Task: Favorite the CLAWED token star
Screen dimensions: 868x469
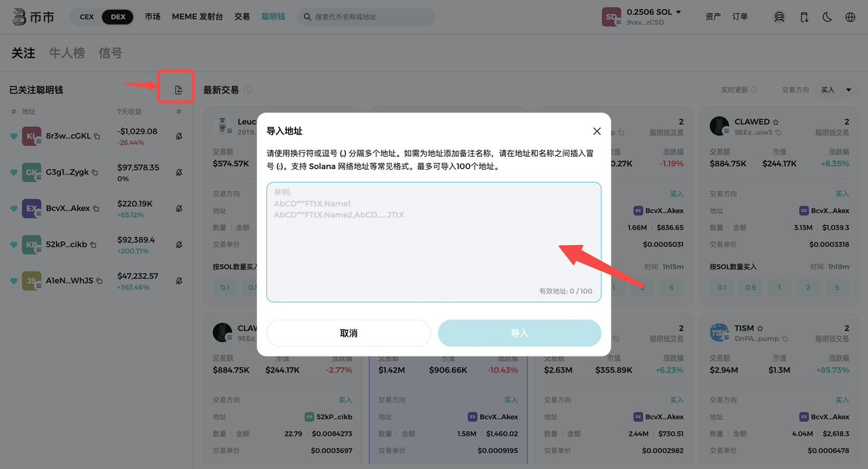Action: tap(776, 122)
